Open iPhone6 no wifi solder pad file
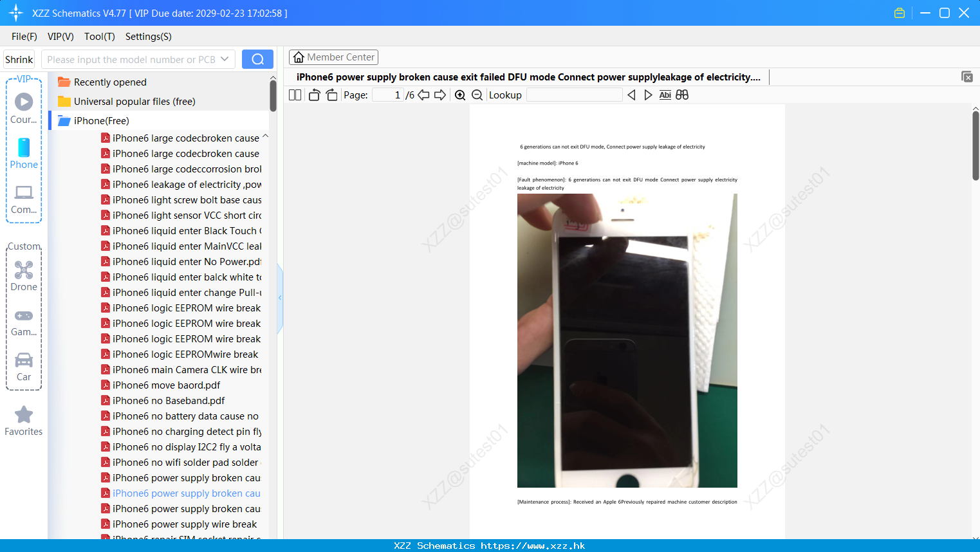The image size is (980, 552). point(180,463)
